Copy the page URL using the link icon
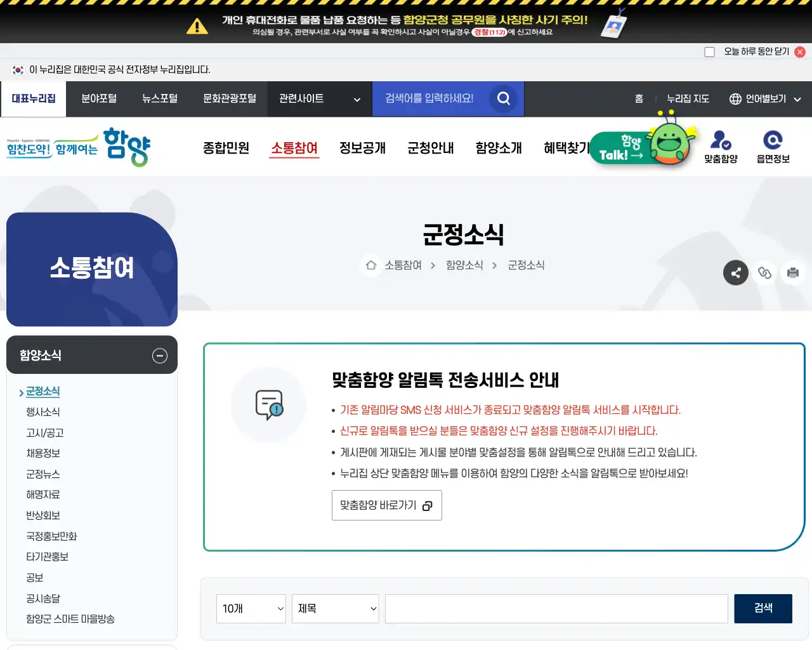Image resolution: width=812 pixels, height=650 pixels. pos(764,272)
